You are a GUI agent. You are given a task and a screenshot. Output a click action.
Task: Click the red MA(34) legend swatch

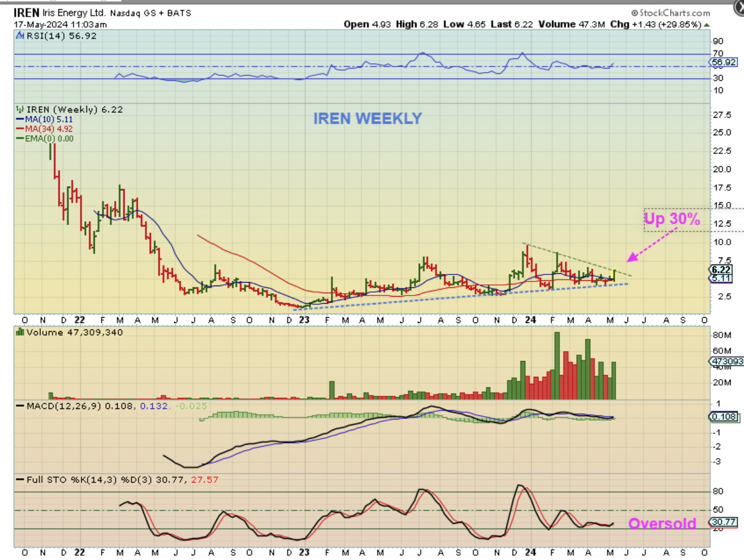(20, 129)
